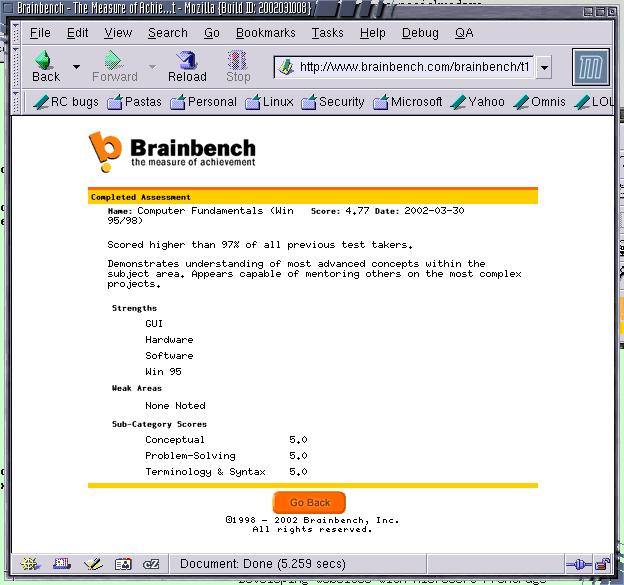Open the Linux bookmark folder
Image resolution: width=624 pixels, height=585 pixels.
pos(269,102)
